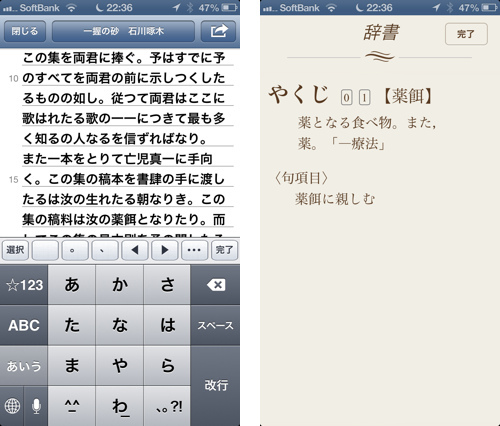Open the 薬餌に親しむ phrase entry

tap(335, 199)
